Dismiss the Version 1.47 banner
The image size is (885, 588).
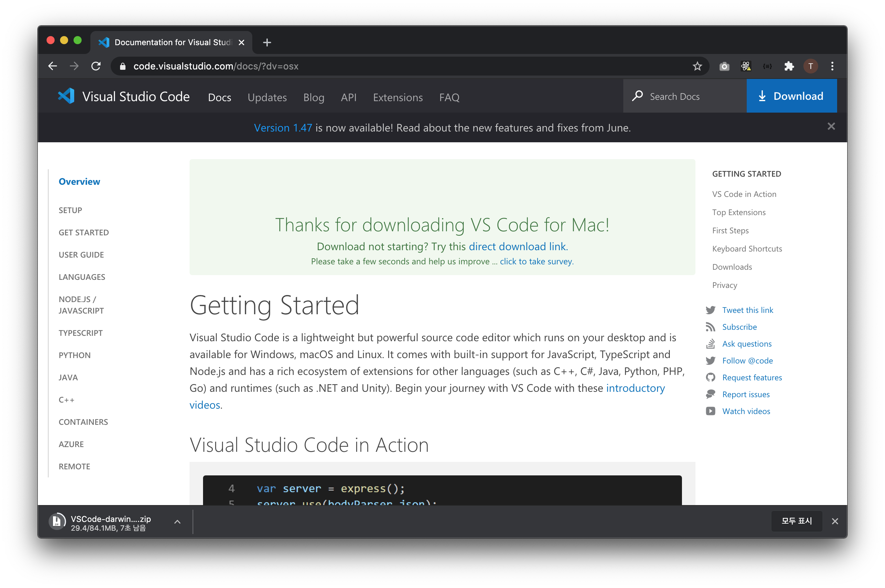point(831,126)
